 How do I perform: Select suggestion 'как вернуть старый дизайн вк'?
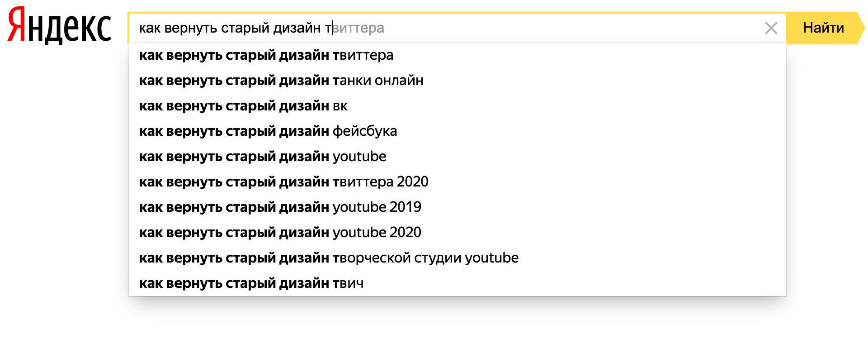click(x=243, y=106)
